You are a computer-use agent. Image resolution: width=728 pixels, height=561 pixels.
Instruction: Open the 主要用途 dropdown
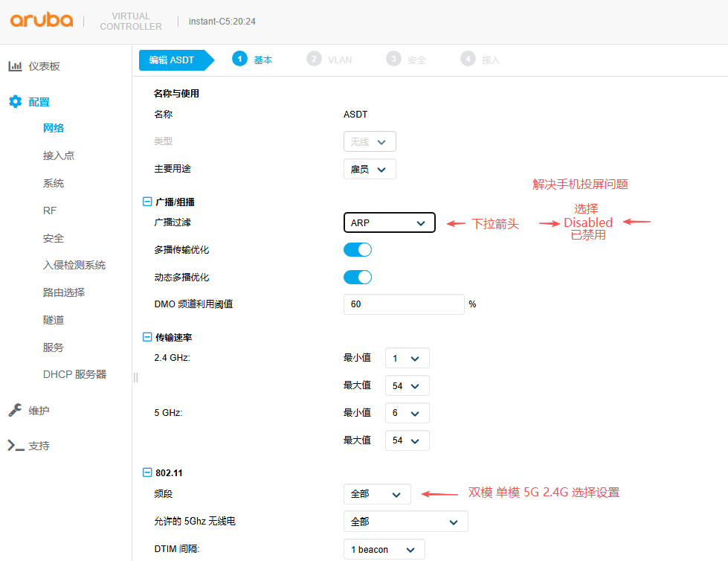click(370, 170)
